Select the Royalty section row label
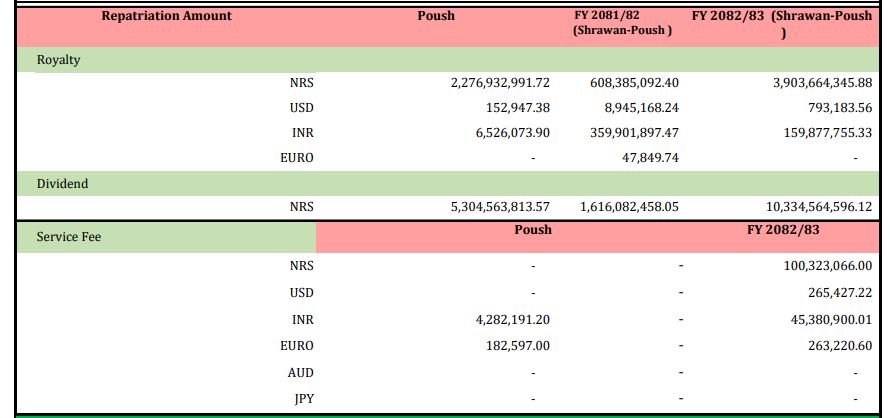Viewport: 890px width, 418px height. pos(58,60)
